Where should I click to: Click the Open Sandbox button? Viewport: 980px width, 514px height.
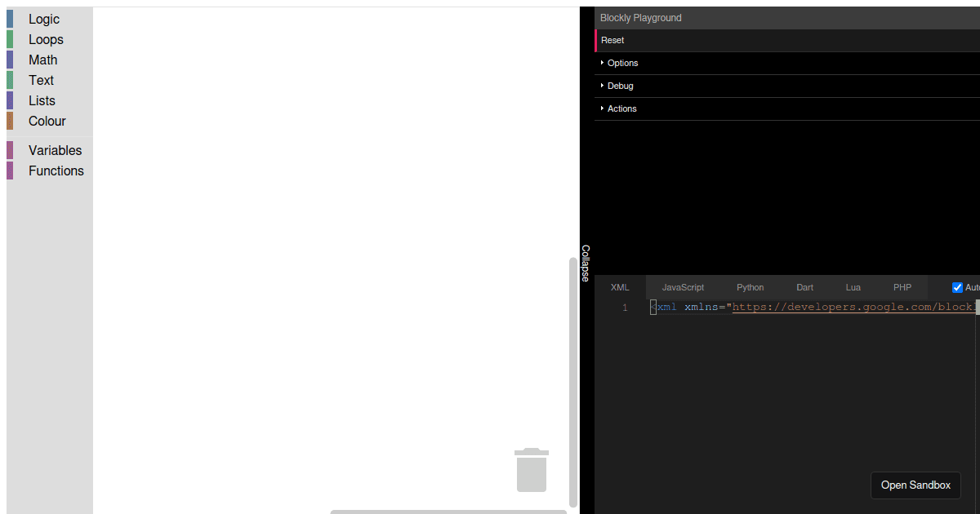point(915,485)
